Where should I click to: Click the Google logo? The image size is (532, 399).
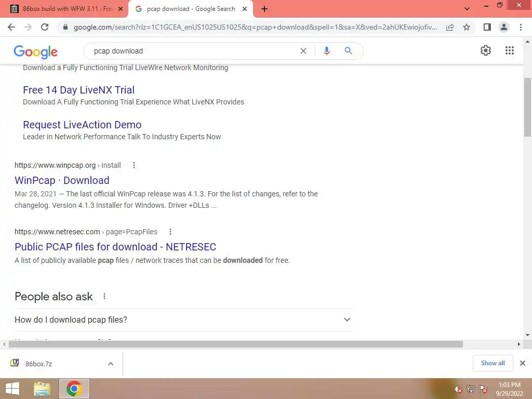coord(36,51)
